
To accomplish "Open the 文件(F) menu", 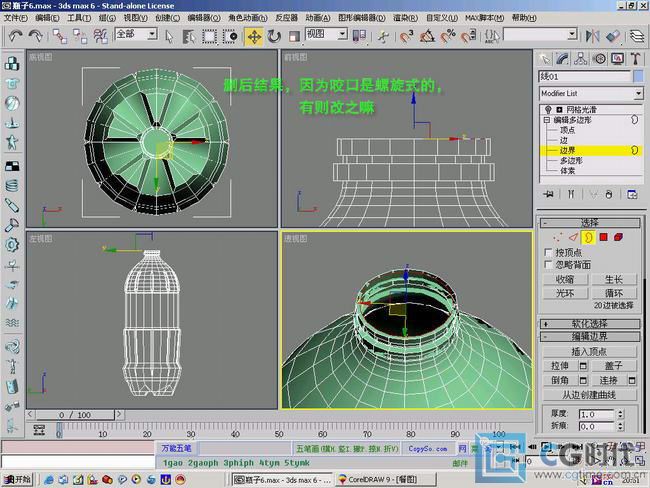I will 16,18.
